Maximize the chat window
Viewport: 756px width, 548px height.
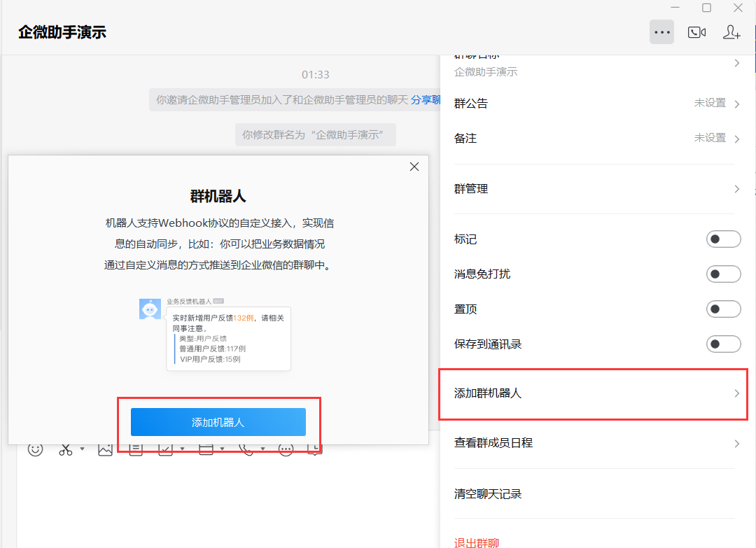click(706, 8)
